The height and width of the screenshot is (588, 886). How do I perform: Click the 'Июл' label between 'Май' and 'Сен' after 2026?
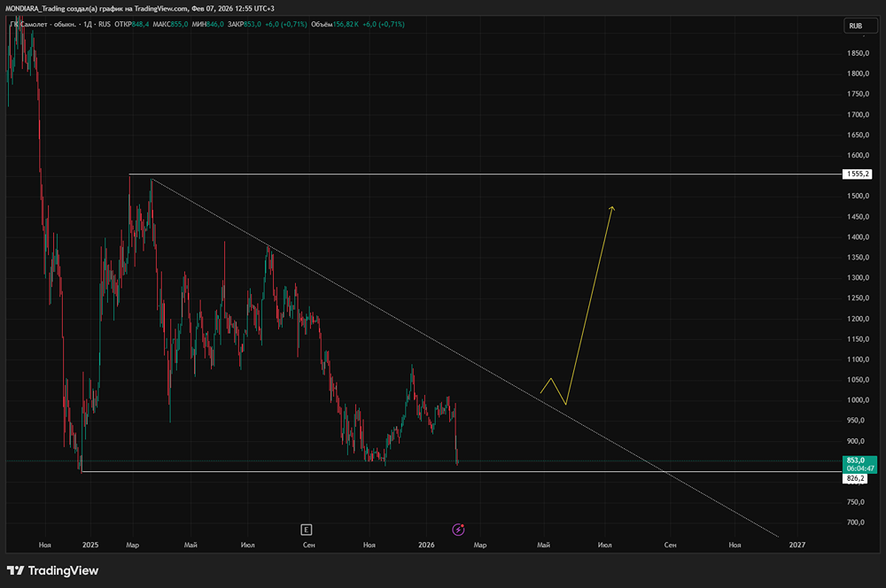pyautogui.click(x=604, y=545)
